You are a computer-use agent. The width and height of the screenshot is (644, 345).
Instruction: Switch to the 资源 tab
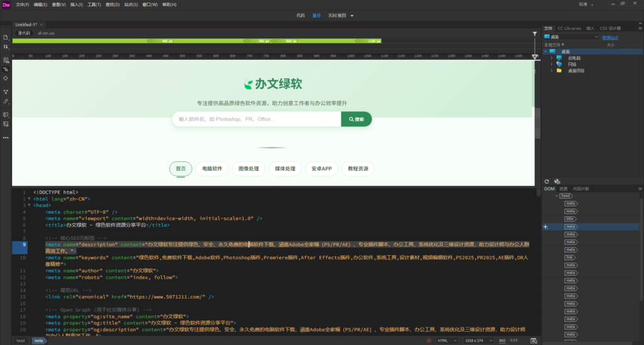563,189
